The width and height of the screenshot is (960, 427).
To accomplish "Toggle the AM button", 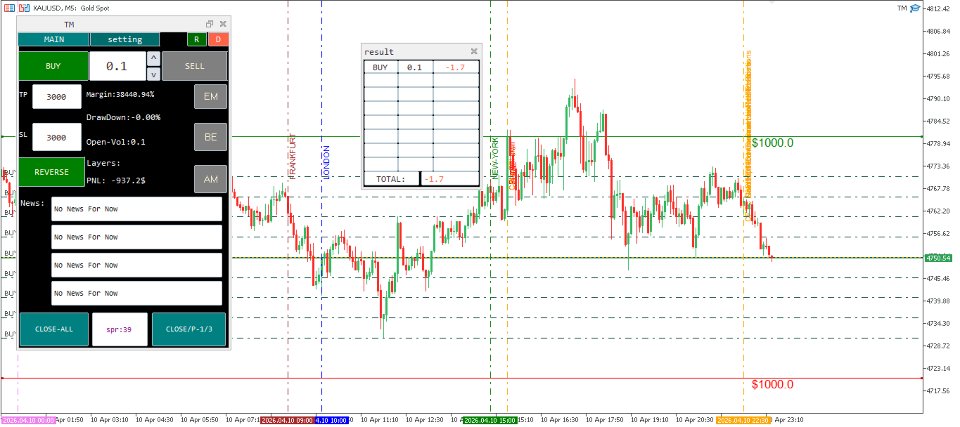I will click(x=211, y=179).
